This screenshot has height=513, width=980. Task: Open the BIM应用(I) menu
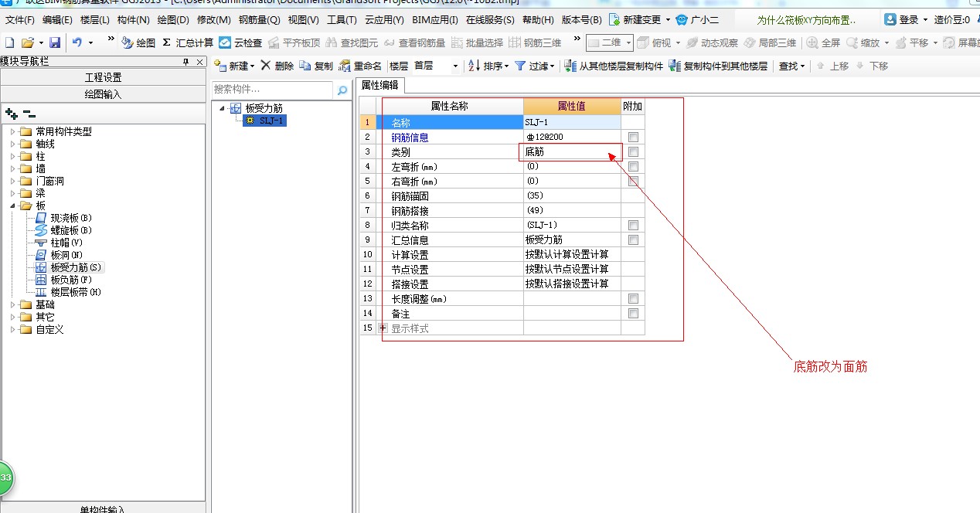tap(434, 19)
